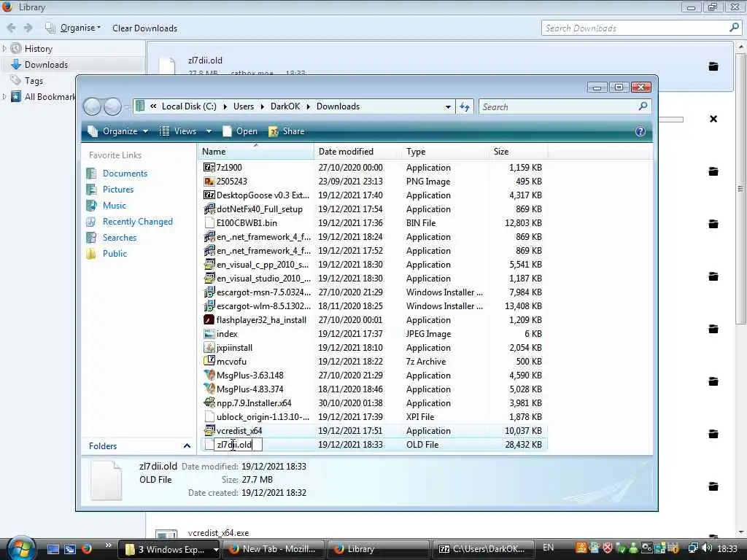Click Library window back arrow
Screen dimensions: 747x560
12,28
